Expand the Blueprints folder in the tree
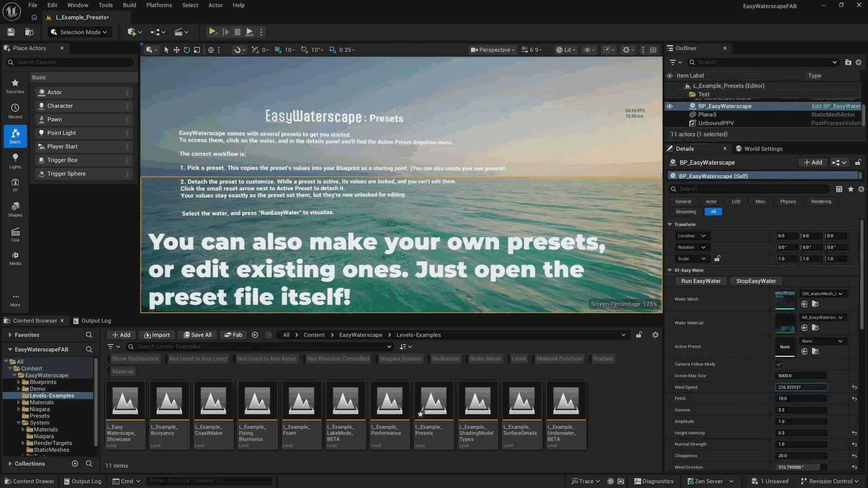Screen dimensions: 868x488 [19, 382]
